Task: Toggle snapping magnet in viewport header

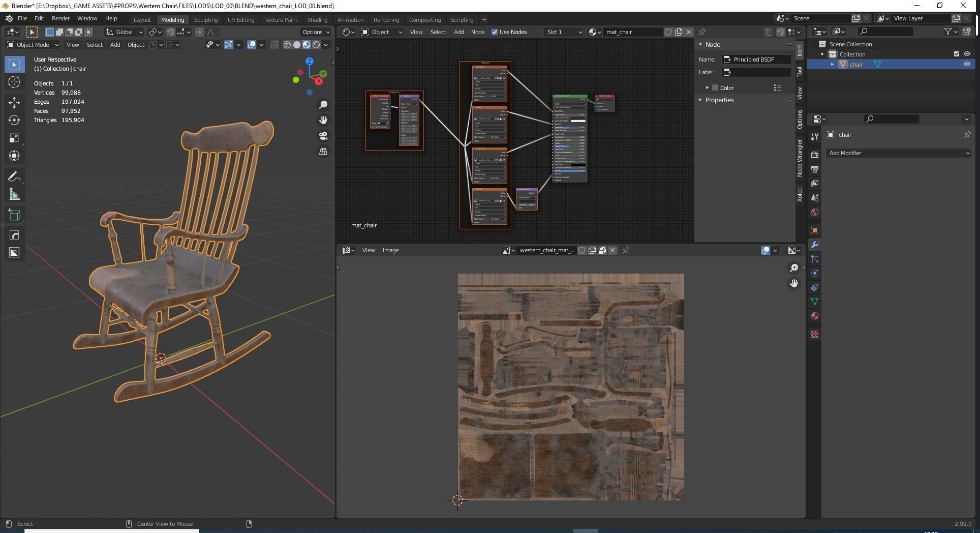Action: tap(171, 32)
